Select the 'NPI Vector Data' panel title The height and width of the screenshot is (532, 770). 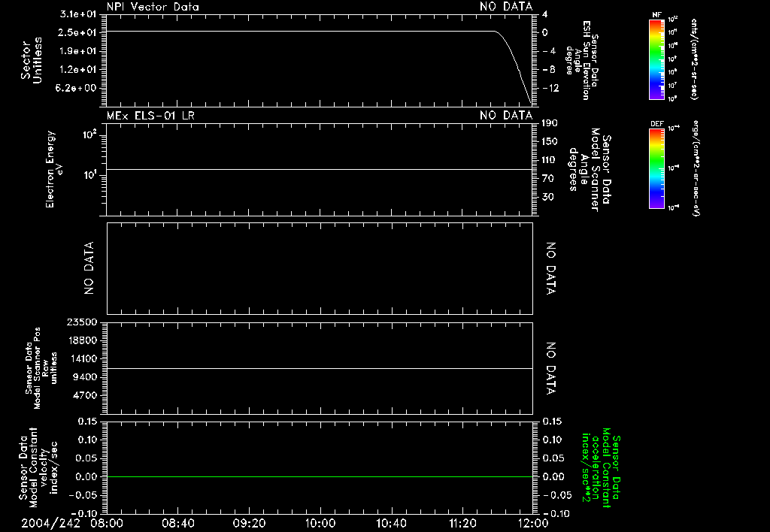(x=153, y=7)
